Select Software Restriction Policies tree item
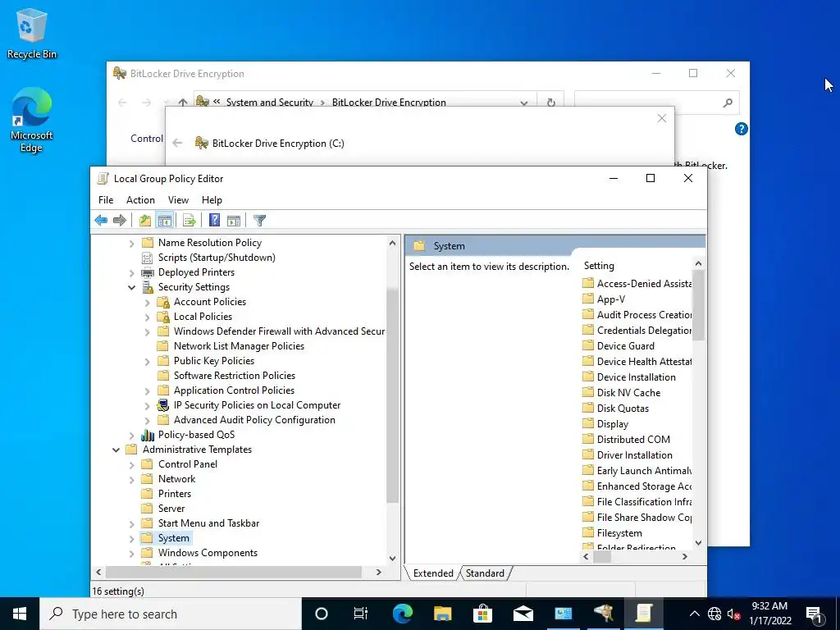The height and width of the screenshot is (630, 840). click(234, 376)
